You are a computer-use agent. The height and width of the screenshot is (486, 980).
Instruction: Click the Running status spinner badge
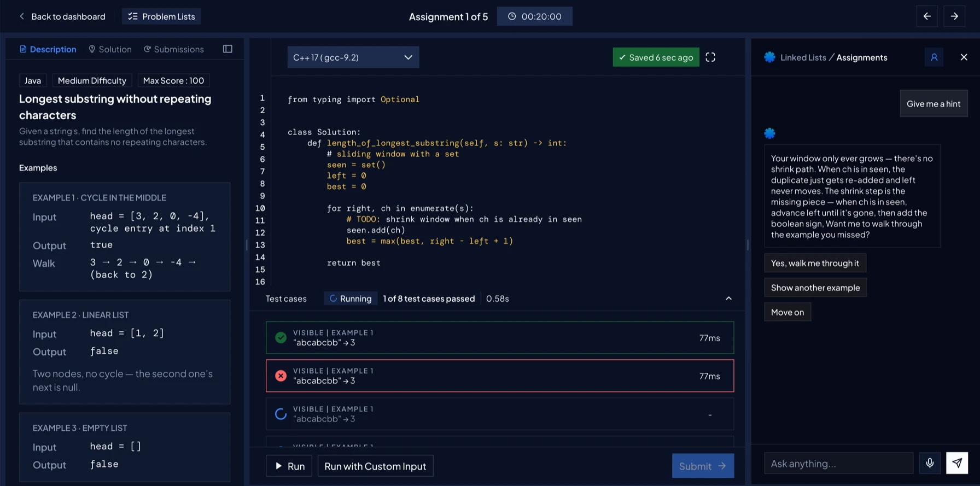point(351,298)
